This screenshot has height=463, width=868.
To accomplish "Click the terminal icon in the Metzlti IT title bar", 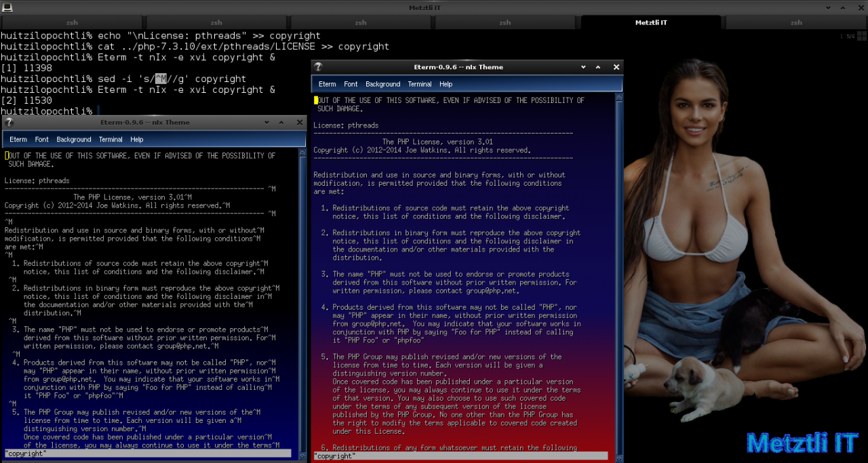I will coord(6,7).
